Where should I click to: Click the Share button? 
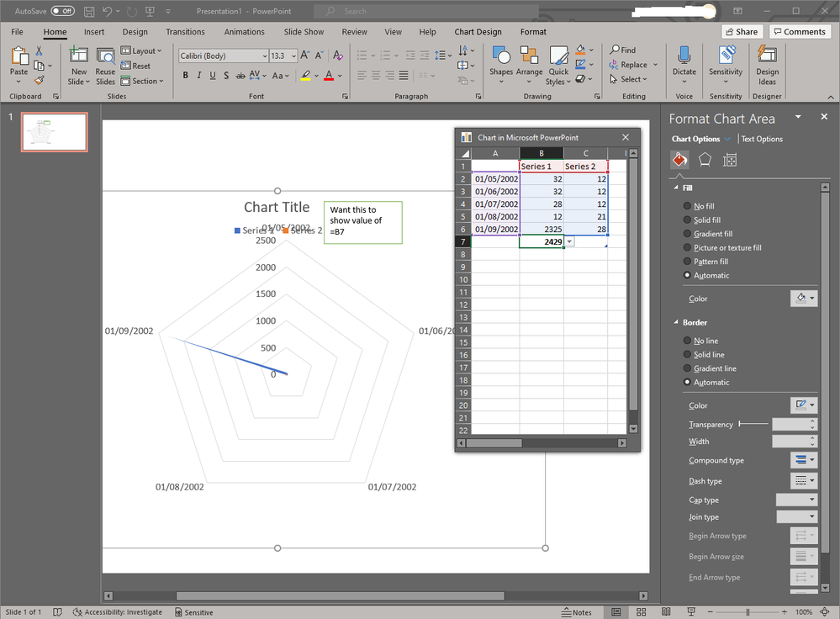[x=742, y=32]
